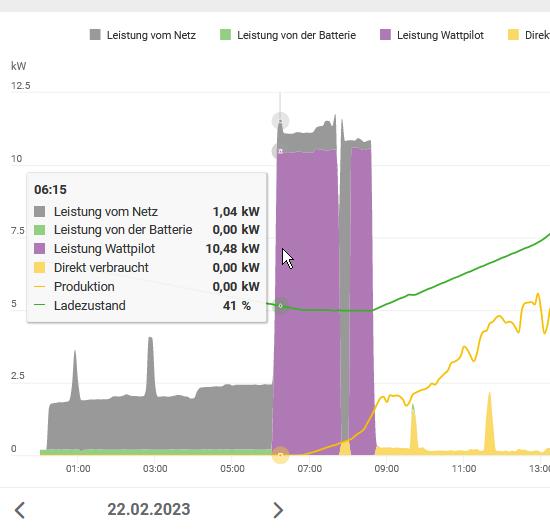Toggle Leistung von der Batterie legend series
550x529 pixels.
click(288, 35)
